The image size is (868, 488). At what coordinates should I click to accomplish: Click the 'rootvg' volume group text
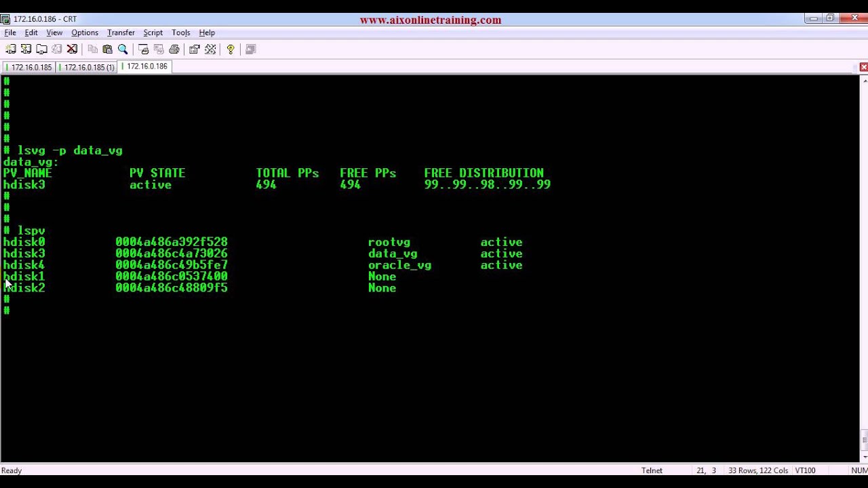389,243
